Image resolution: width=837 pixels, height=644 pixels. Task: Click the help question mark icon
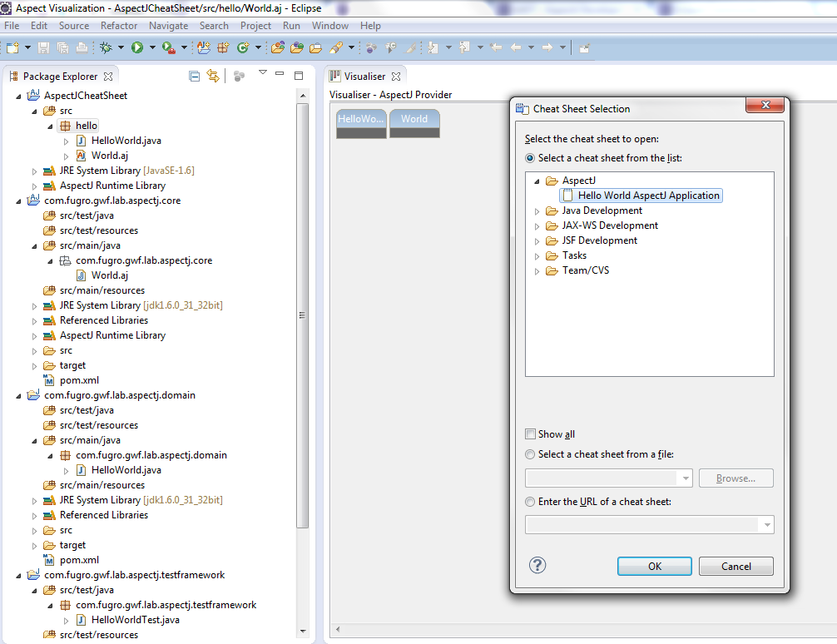(x=537, y=566)
